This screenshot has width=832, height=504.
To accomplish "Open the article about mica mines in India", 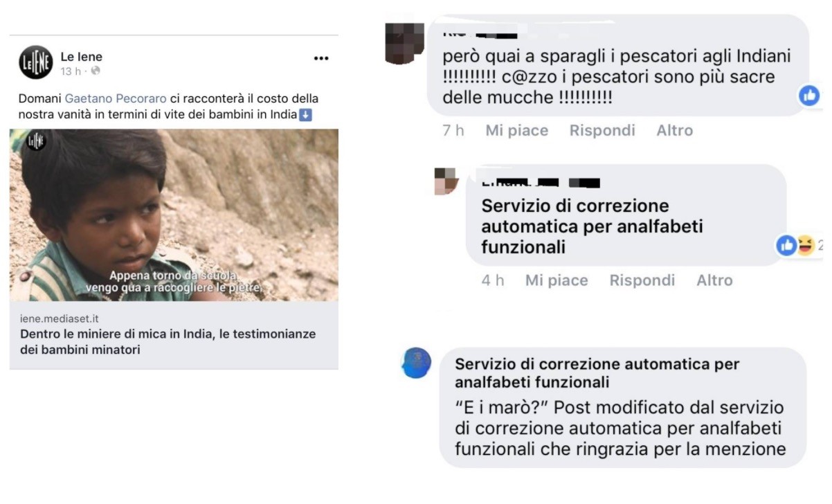I will [x=168, y=342].
